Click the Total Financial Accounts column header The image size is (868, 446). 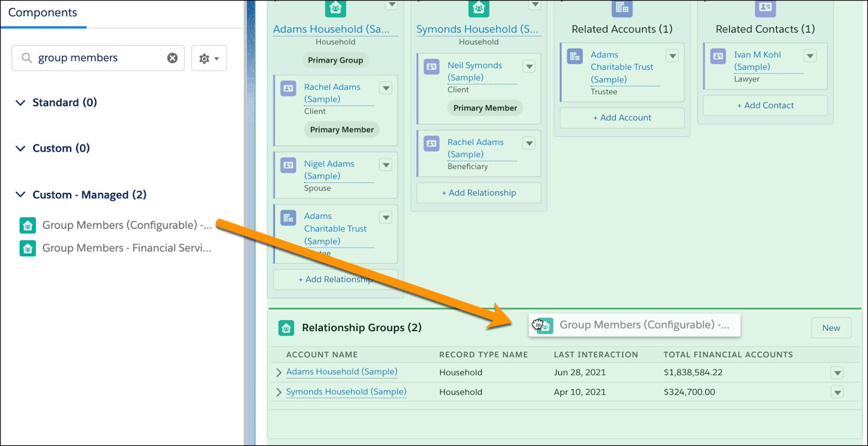pos(728,355)
